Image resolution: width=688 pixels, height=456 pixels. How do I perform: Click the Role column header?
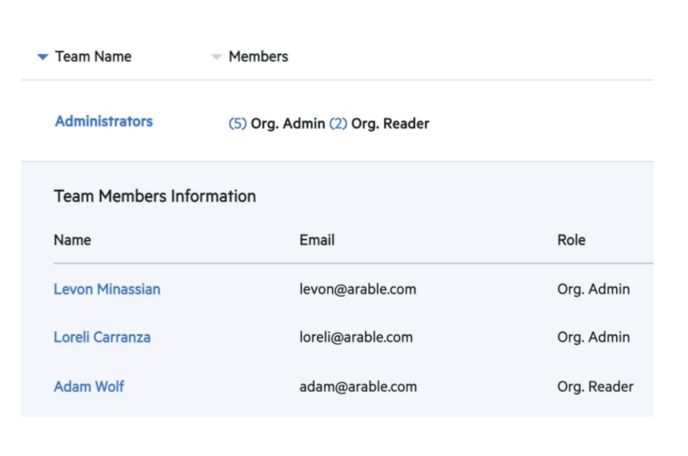click(571, 240)
